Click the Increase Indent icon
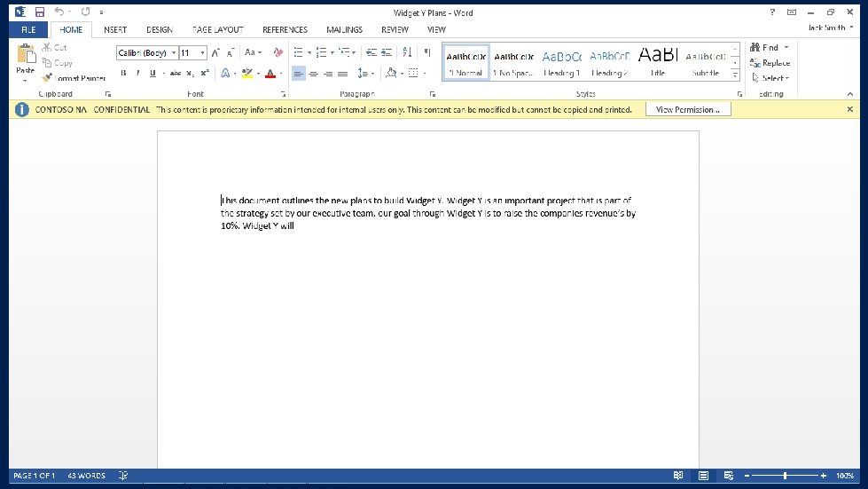Image resolution: width=868 pixels, height=489 pixels. (x=387, y=52)
